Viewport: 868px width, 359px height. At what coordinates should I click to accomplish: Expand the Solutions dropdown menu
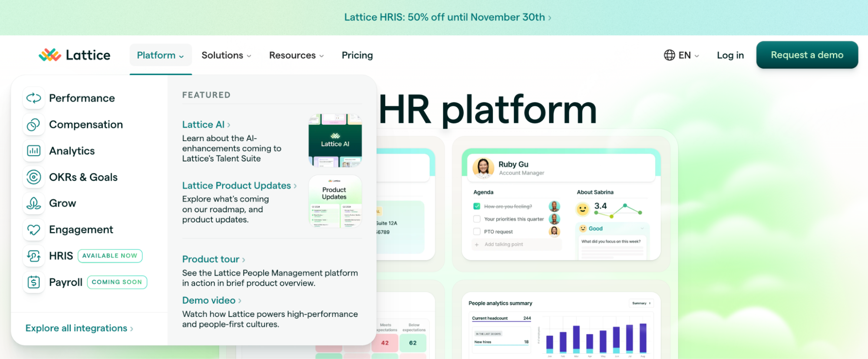226,55
